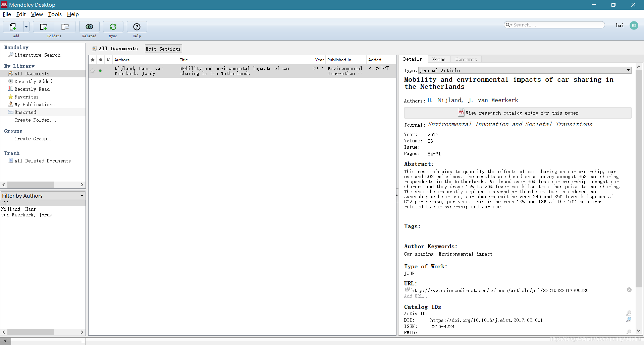Switch to the Notes tab

point(439,59)
